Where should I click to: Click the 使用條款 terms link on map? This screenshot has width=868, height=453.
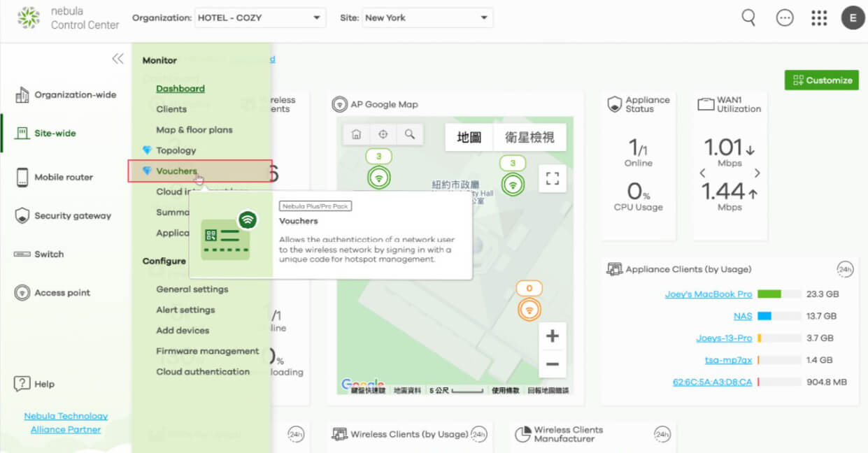[506, 390]
